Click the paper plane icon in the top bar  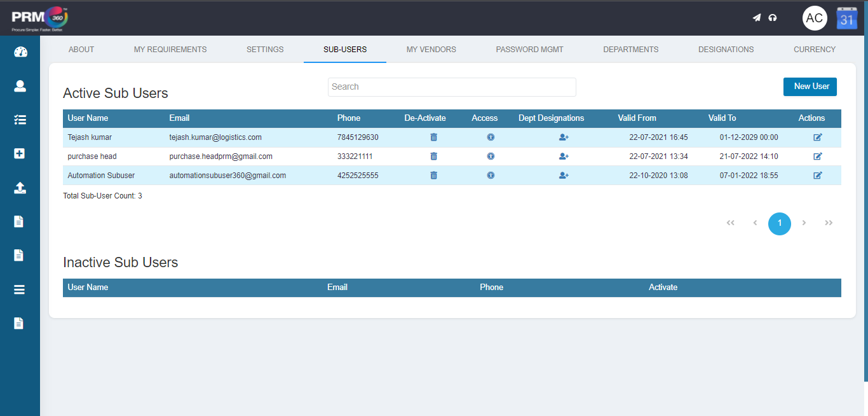coord(756,18)
